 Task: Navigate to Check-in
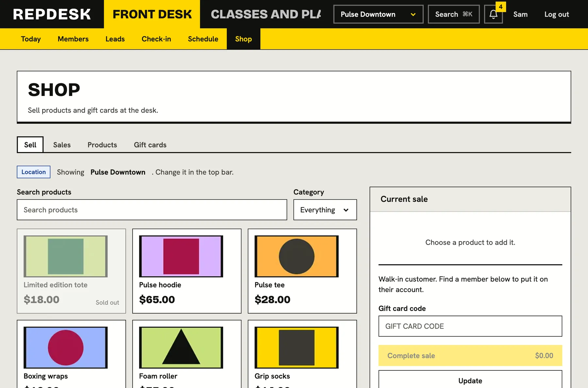coord(156,39)
